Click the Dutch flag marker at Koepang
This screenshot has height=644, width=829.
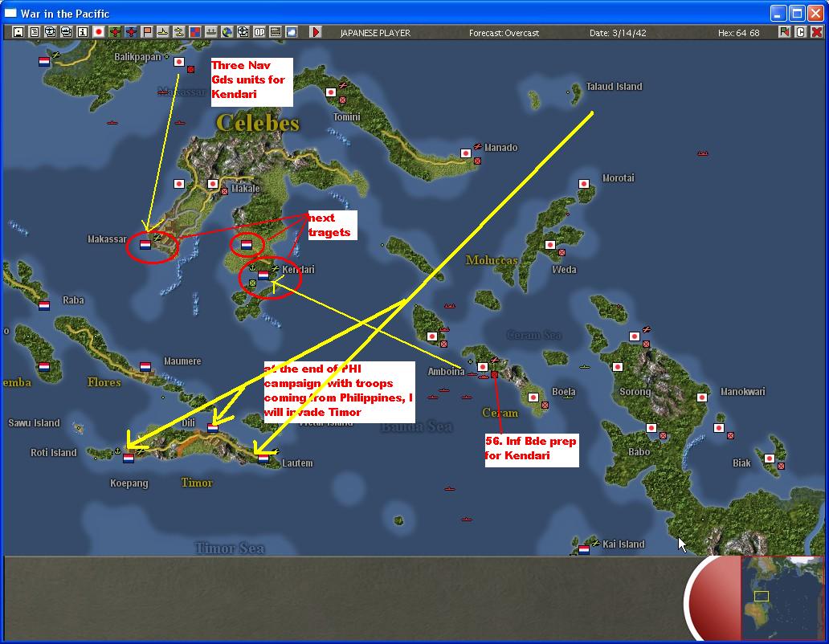[x=129, y=456]
